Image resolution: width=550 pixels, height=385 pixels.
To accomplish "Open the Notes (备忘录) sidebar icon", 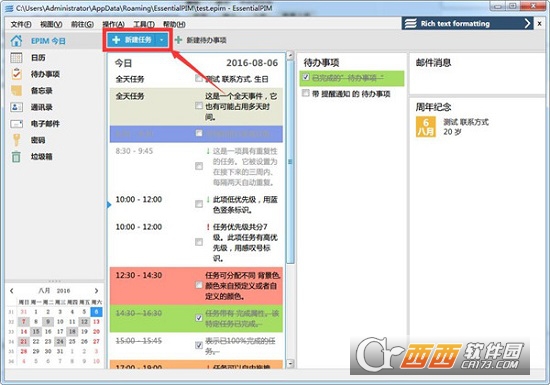I will click(16, 90).
